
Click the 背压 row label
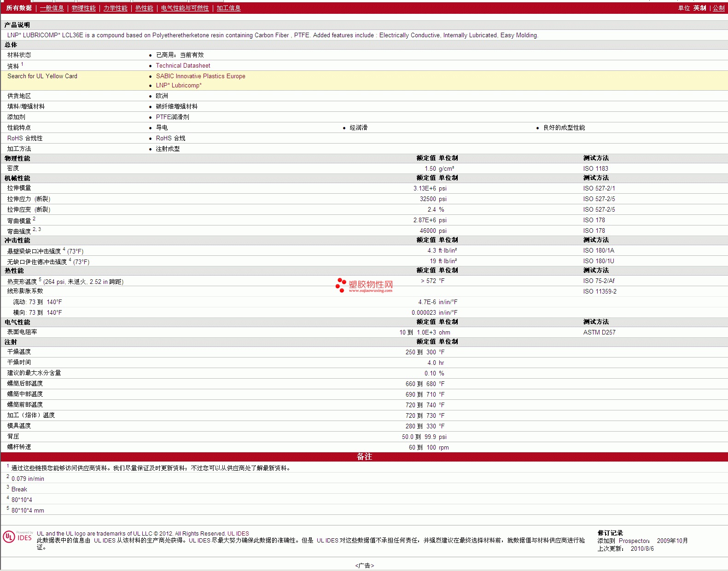point(13,436)
